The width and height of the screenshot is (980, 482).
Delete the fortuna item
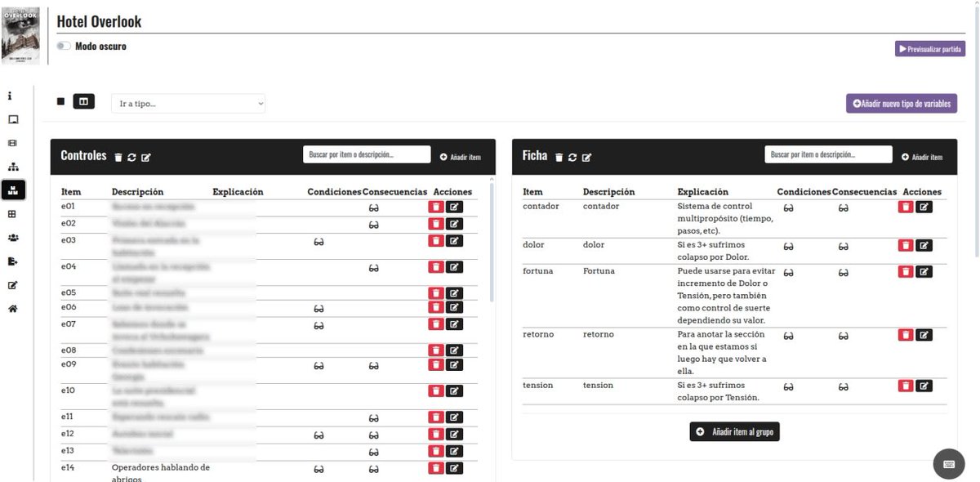pos(906,271)
